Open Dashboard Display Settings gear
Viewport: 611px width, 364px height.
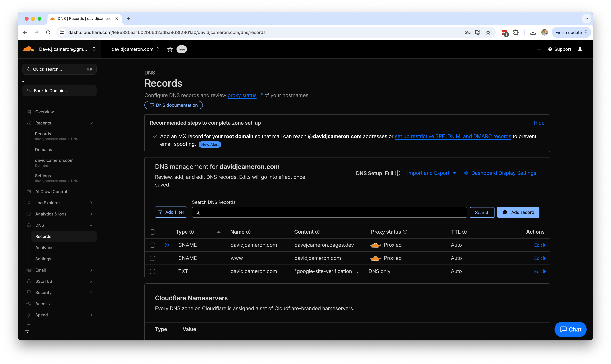pyautogui.click(x=466, y=173)
